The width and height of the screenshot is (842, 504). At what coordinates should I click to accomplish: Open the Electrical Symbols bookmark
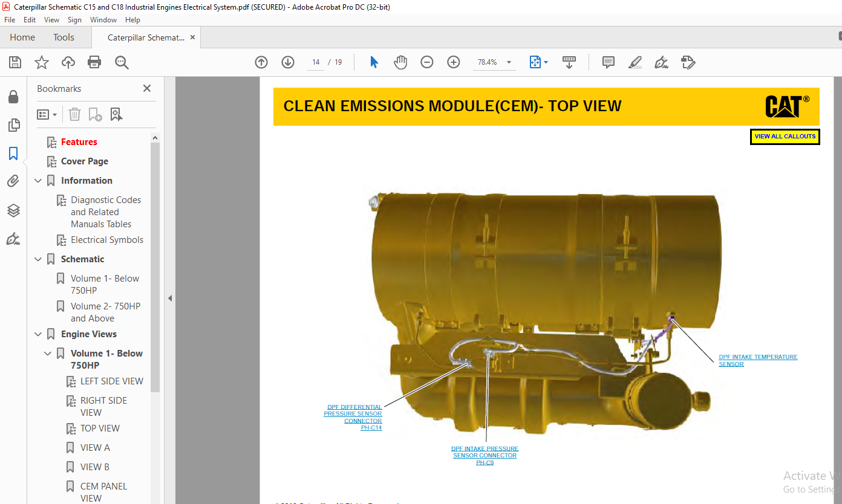[x=107, y=240]
